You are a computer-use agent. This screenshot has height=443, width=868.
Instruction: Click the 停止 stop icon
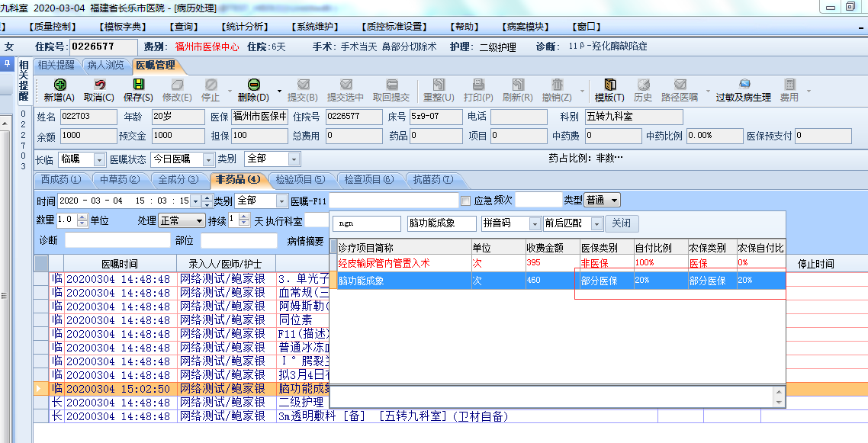211,85
